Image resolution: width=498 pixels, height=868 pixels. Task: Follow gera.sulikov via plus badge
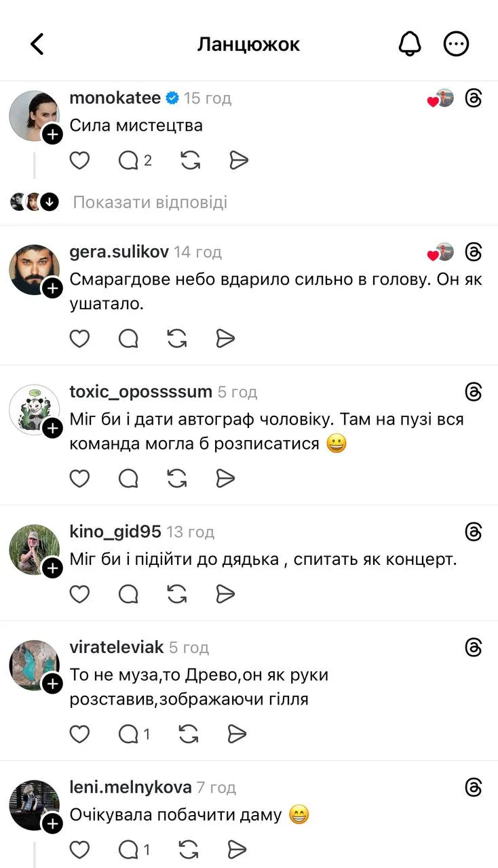[x=52, y=289]
